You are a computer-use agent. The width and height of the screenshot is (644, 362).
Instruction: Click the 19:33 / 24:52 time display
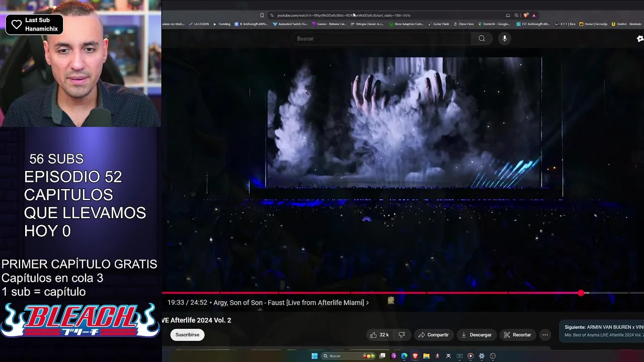click(187, 303)
